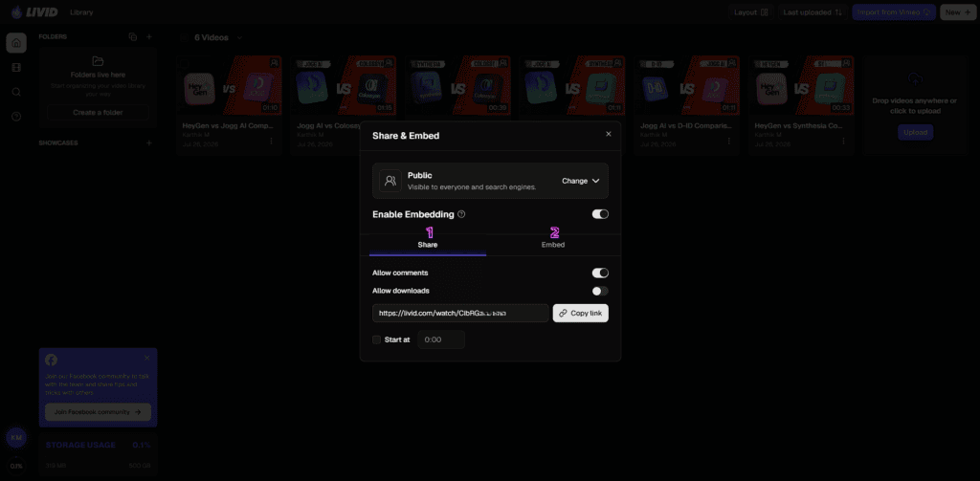980x481 pixels.
Task: Click the help icon next to Enable Embedding
Action: click(x=461, y=214)
